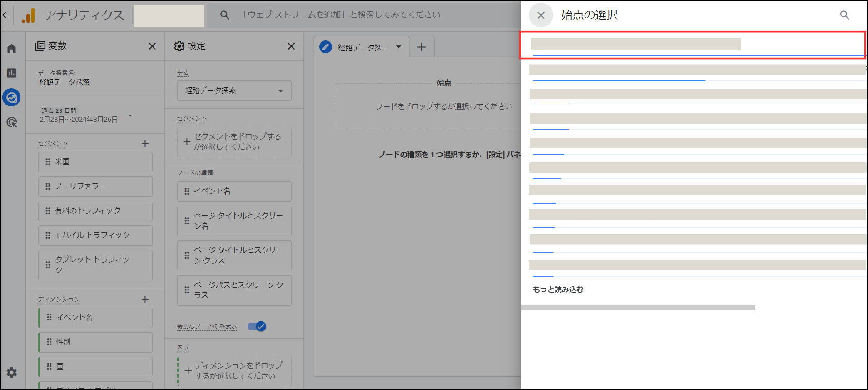Click もっと読み込む to load more
This screenshot has height=390, width=868.
[x=558, y=290]
